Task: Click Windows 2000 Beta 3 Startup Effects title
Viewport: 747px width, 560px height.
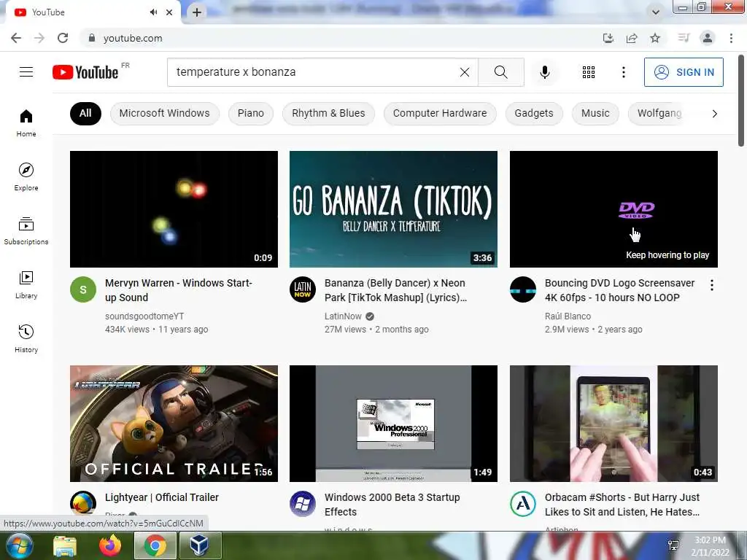Action: click(x=392, y=505)
